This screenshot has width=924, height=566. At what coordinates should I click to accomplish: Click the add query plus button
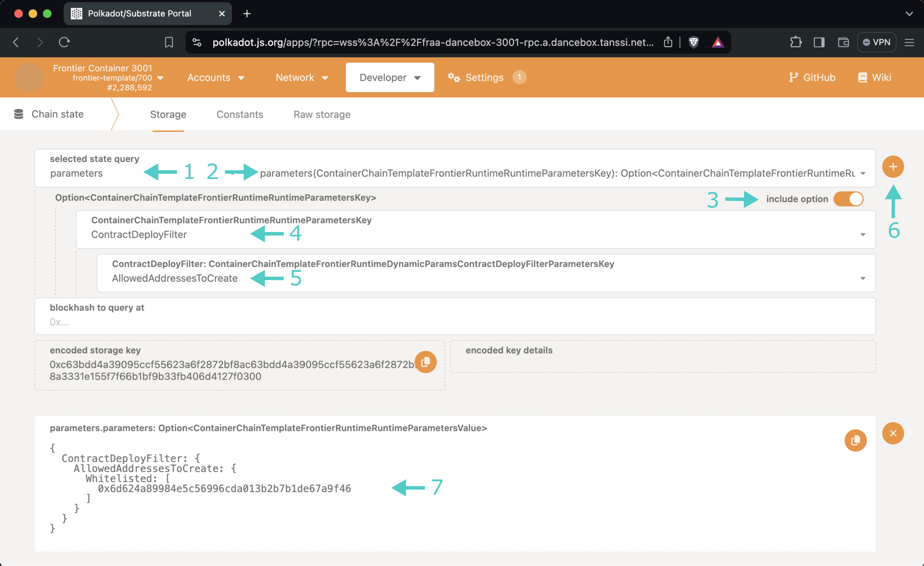point(893,167)
